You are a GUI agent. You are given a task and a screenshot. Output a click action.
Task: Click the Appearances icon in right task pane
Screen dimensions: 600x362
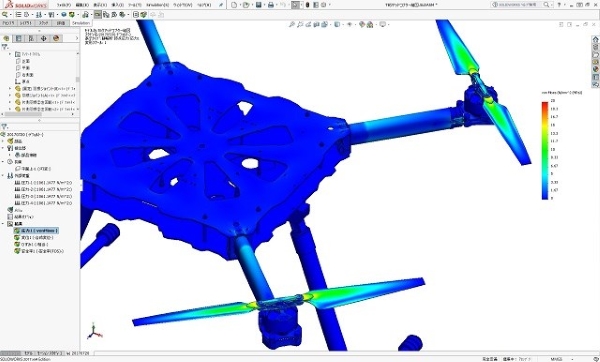tap(595, 69)
